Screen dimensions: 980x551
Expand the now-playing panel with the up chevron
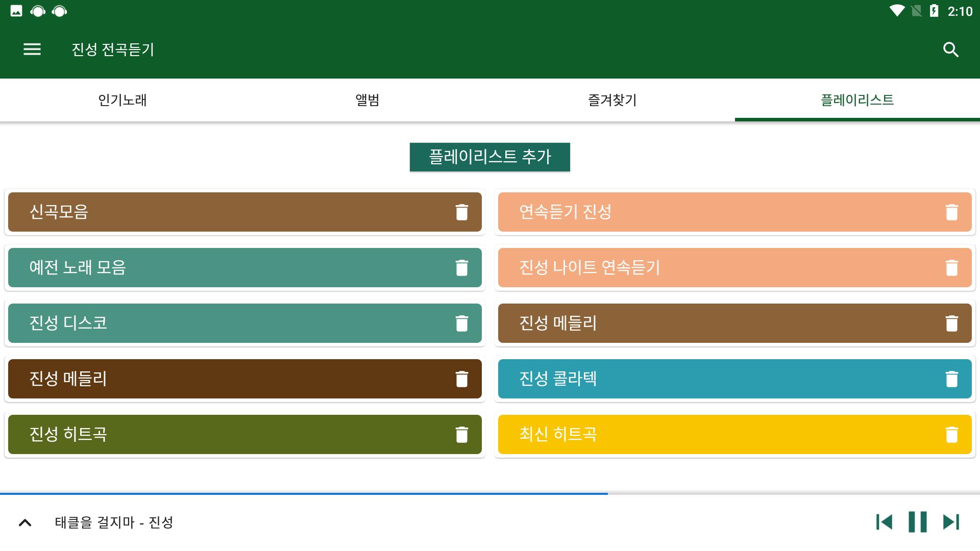pos(25,522)
